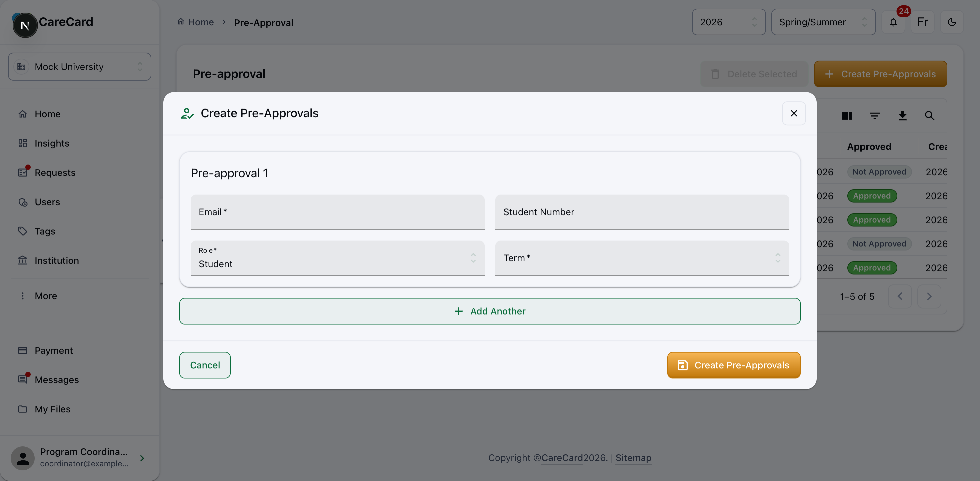The height and width of the screenshot is (481, 980).
Task: Click the user avatar in sidebar footer
Action: [x=23, y=458]
